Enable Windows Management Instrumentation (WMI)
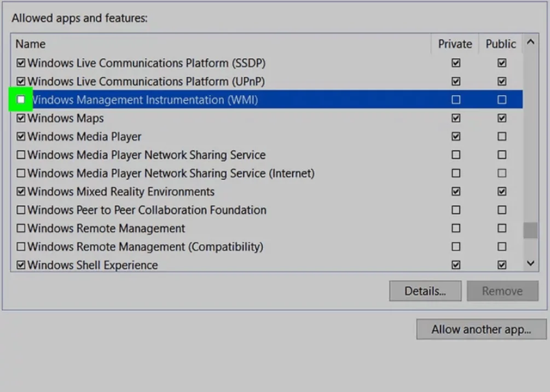550x392 pixels. [20, 100]
